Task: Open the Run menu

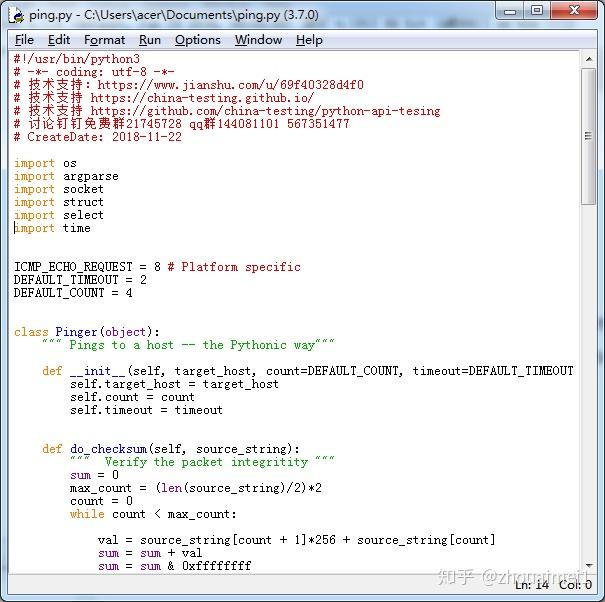Action: [x=150, y=40]
